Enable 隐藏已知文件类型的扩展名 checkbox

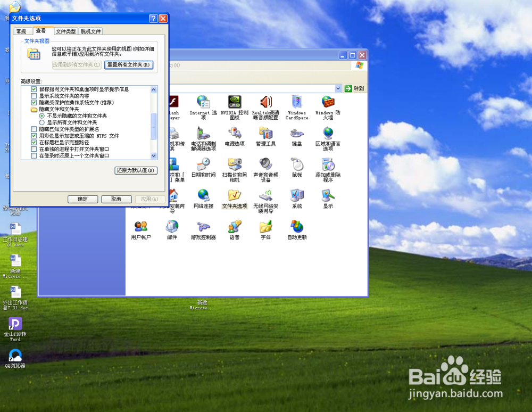click(34, 129)
